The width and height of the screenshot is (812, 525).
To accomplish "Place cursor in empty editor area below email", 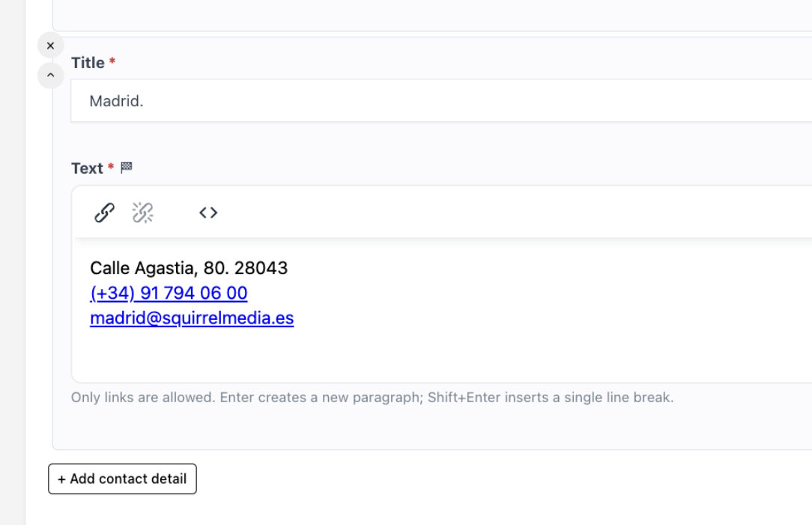I will 441,356.
